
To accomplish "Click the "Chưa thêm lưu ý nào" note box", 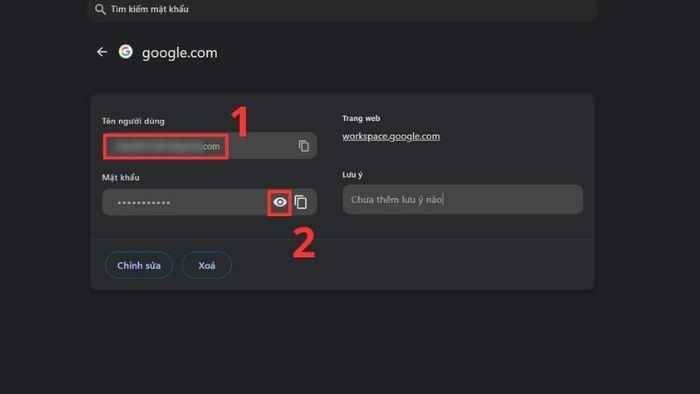I will 462,199.
